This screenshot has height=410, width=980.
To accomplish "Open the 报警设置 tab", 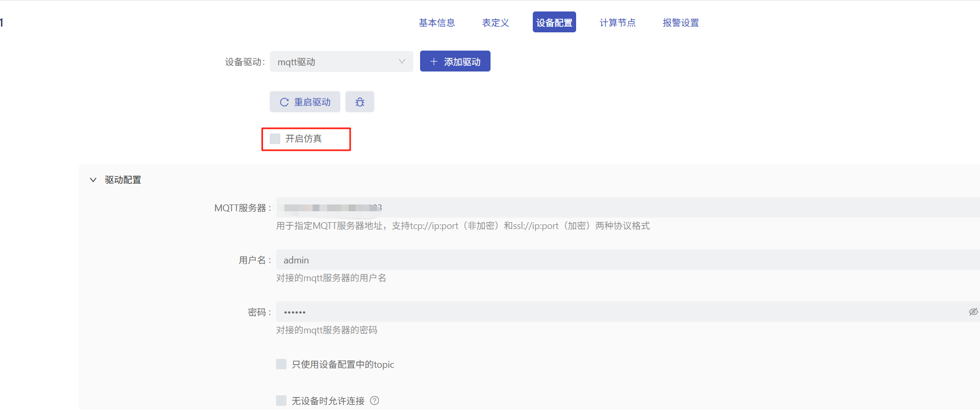I will (680, 22).
